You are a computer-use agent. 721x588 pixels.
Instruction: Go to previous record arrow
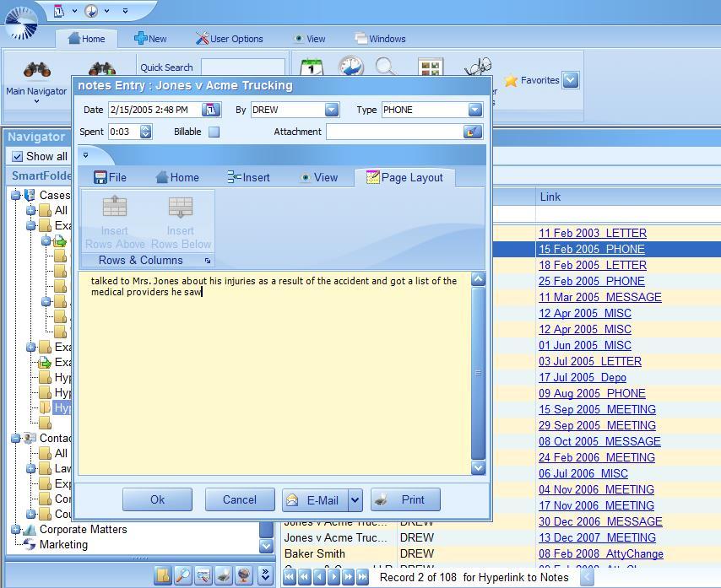[x=319, y=576]
